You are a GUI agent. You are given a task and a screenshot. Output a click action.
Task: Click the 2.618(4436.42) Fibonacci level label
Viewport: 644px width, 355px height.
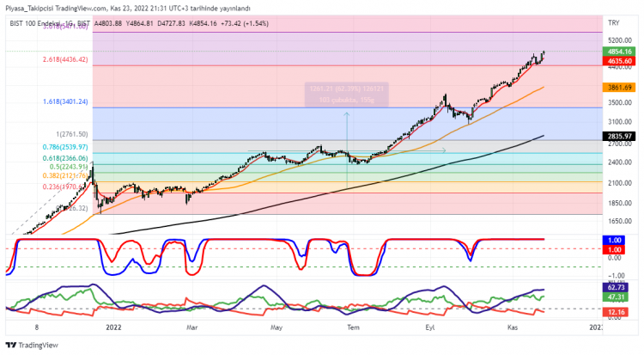tap(65, 59)
